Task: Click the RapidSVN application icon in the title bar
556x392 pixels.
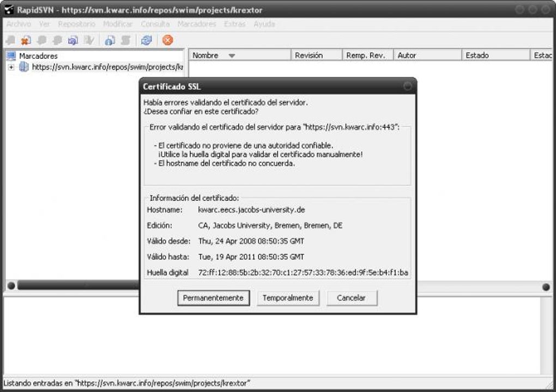Action: click(x=9, y=10)
